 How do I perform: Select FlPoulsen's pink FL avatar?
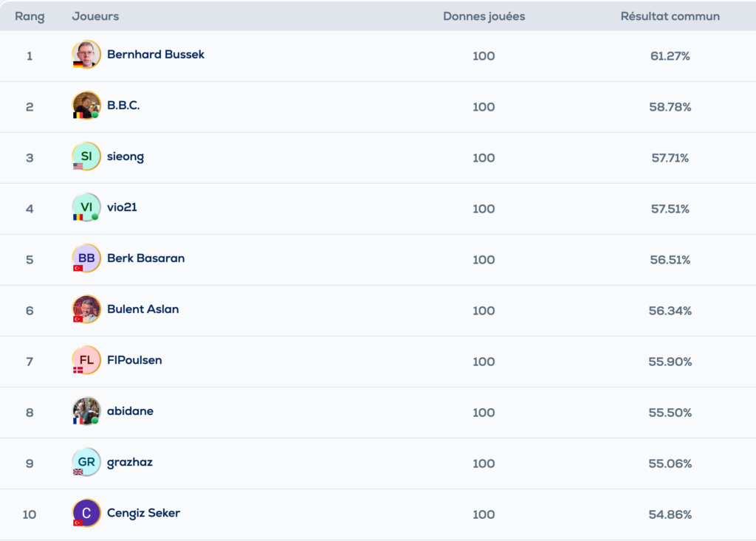tap(86, 360)
